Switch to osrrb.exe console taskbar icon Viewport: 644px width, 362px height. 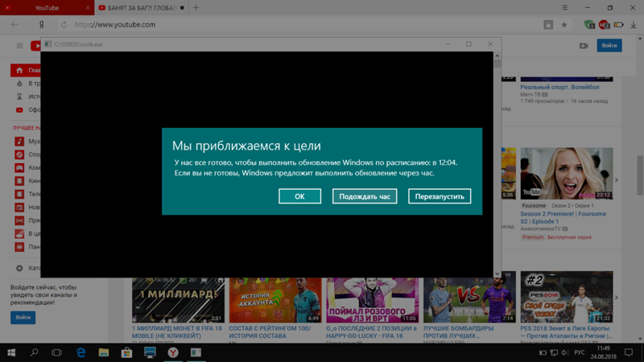tap(196, 352)
